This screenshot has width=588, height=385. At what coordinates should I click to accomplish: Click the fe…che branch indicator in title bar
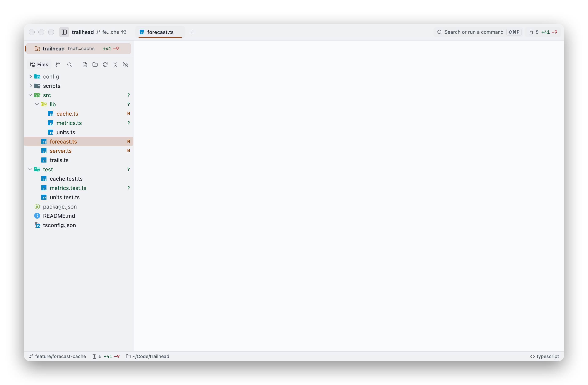(x=111, y=32)
